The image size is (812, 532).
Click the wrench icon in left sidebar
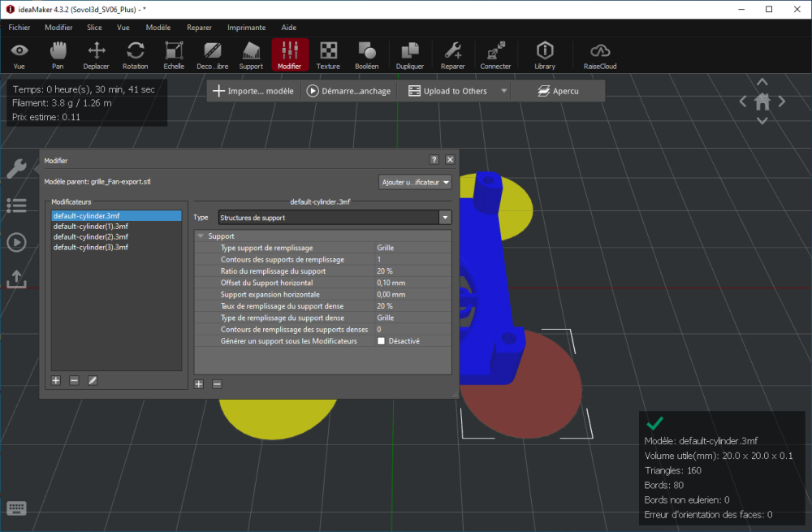16,168
